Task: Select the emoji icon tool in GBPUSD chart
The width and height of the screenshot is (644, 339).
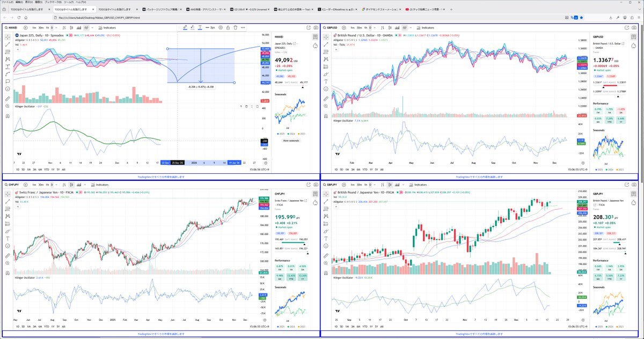Action: click(326, 89)
